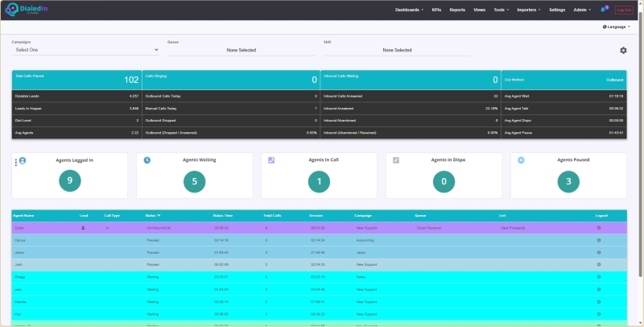Click the Agents Waiting count 5
This screenshot has width=644, height=327.
[194, 181]
